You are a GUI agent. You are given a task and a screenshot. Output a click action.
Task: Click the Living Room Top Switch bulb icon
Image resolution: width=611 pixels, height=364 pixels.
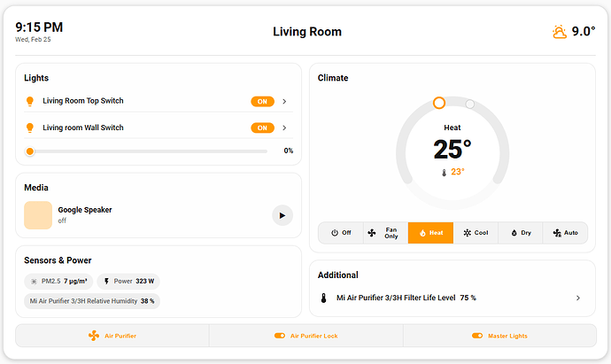tap(29, 101)
